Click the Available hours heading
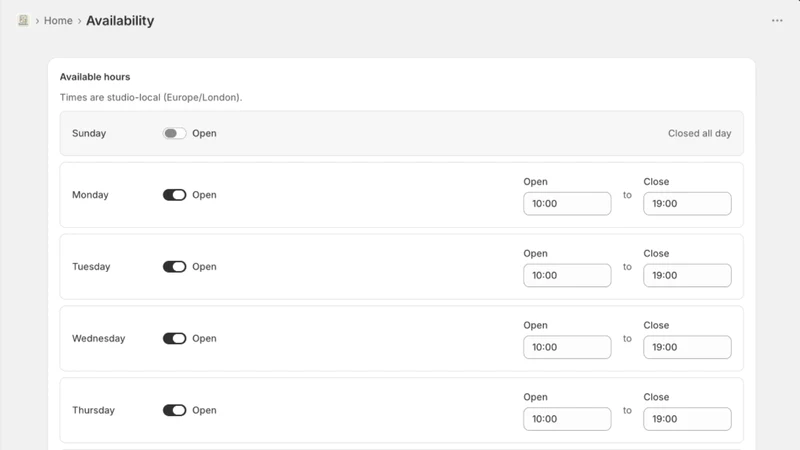This screenshot has height=450, width=800. 95,77
